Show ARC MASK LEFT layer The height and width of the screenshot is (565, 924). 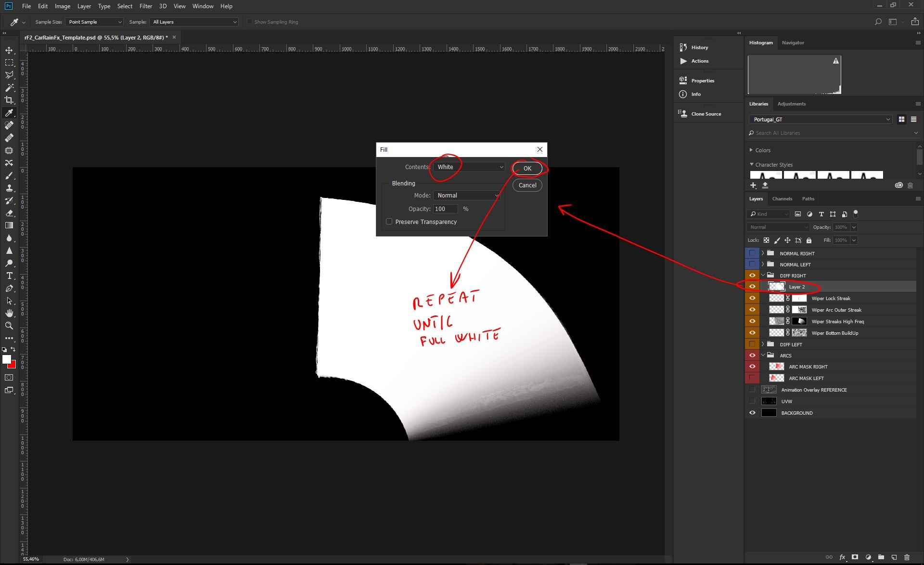click(x=752, y=378)
